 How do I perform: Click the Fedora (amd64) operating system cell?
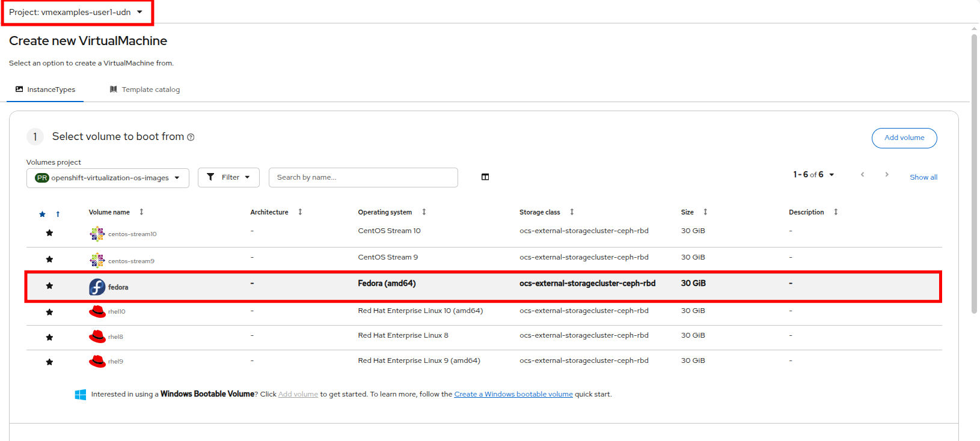387,284
